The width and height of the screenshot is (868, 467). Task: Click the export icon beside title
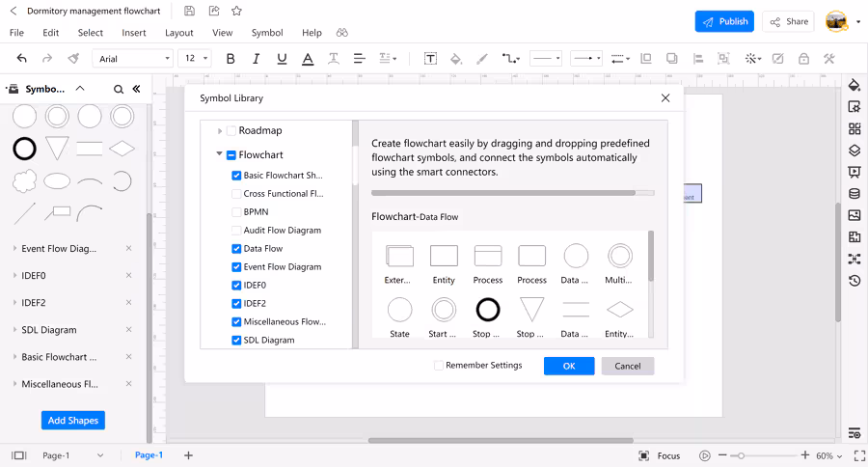[214, 11]
